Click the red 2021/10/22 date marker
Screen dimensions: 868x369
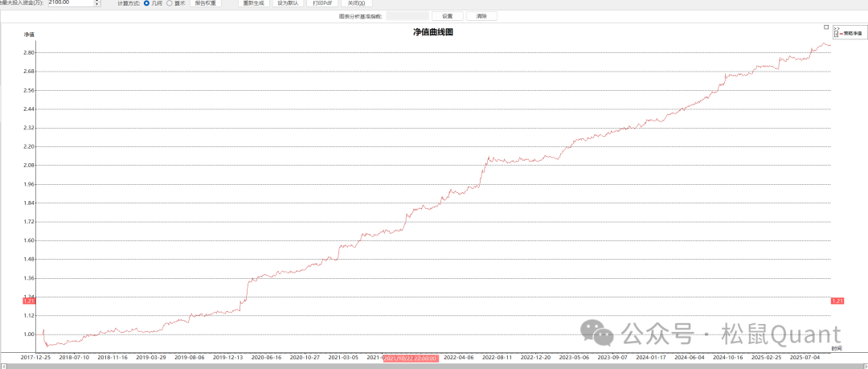(x=411, y=358)
